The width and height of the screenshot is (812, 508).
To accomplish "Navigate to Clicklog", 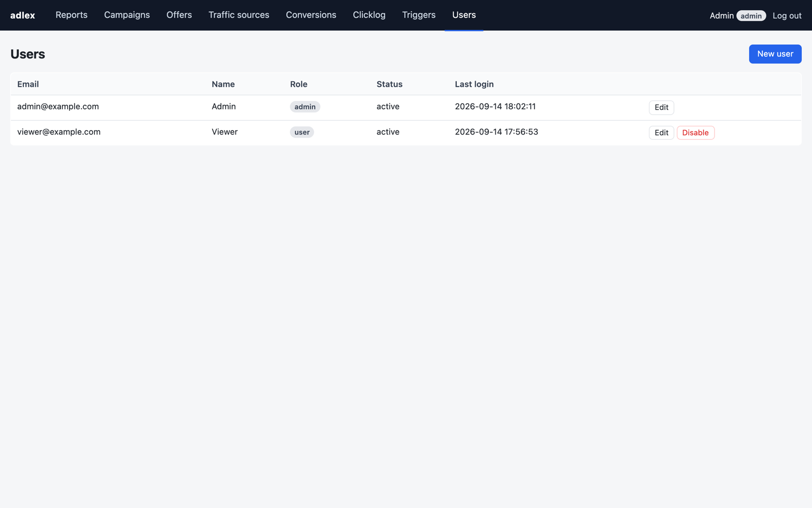I will [369, 15].
